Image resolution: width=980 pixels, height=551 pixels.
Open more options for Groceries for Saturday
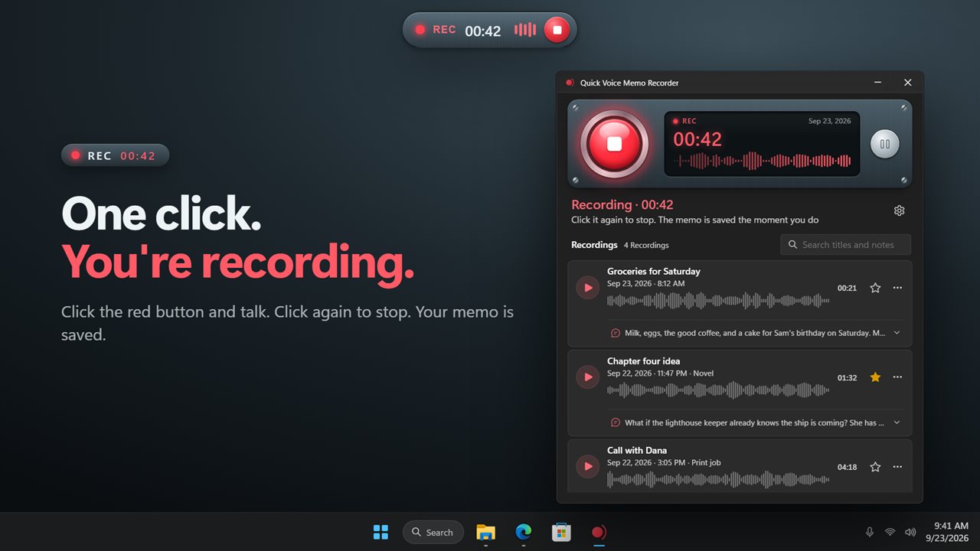[897, 288]
